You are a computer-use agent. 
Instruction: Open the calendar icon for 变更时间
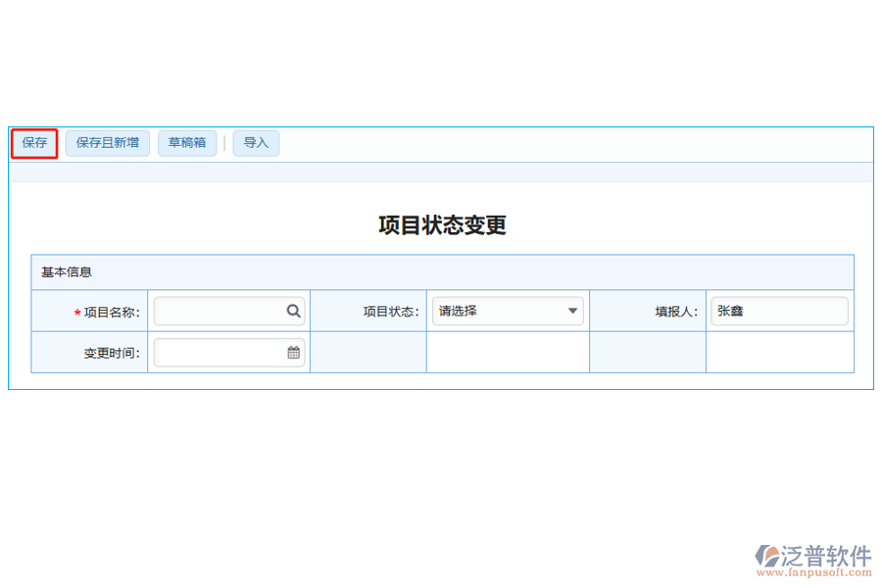(x=292, y=352)
